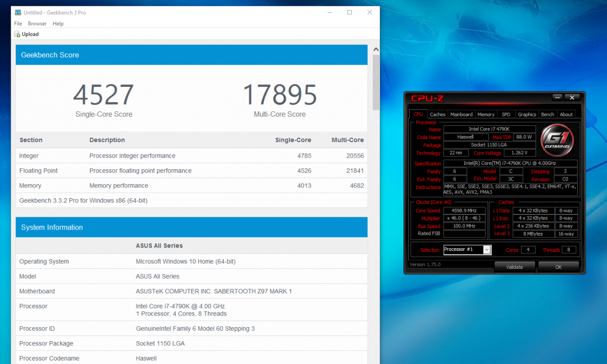Click the Level 2 4 x 256 KBytes field
The height and width of the screenshot is (364, 607).
point(533,226)
